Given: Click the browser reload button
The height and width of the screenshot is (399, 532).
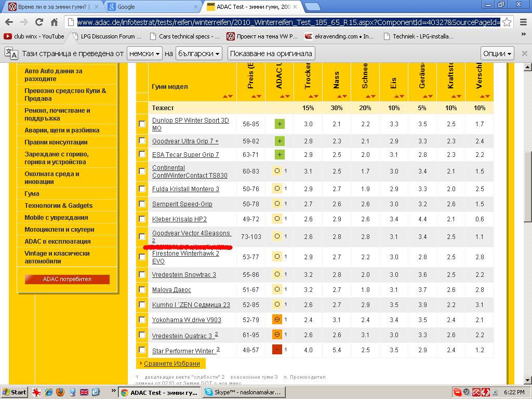Looking at the screenshot, I should pyautogui.click(x=39, y=22).
